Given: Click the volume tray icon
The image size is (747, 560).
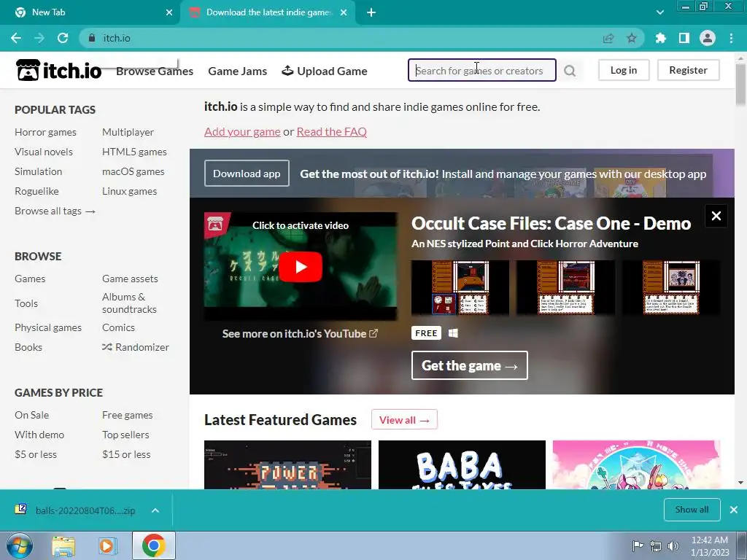Looking at the screenshot, I should pyautogui.click(x=673, y=545).
